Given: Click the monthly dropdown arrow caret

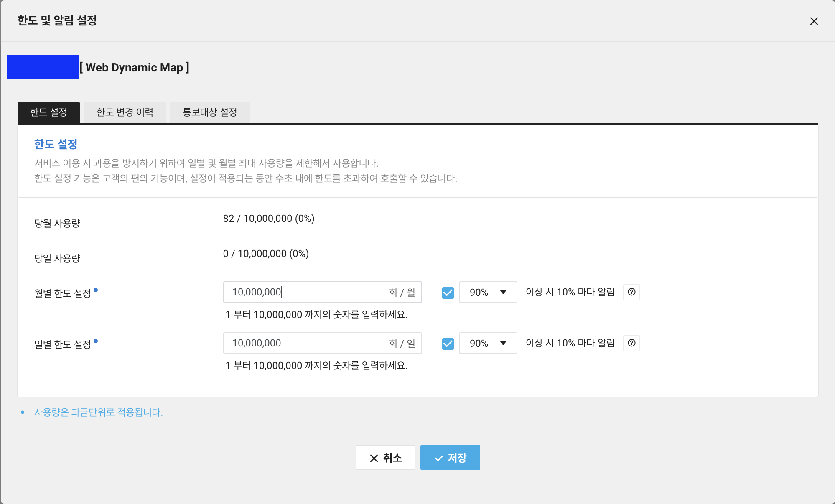Looking at the screenshot, I should [x=503, y=292].
